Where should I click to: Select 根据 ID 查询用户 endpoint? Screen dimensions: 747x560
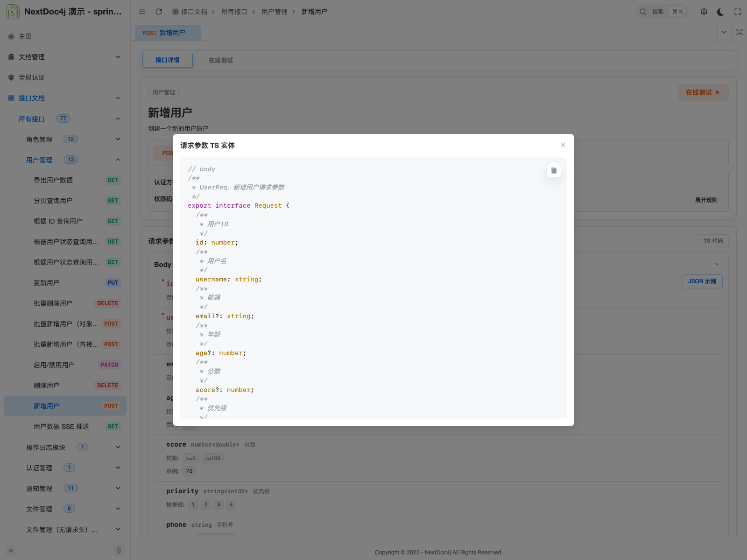(65, 221)
